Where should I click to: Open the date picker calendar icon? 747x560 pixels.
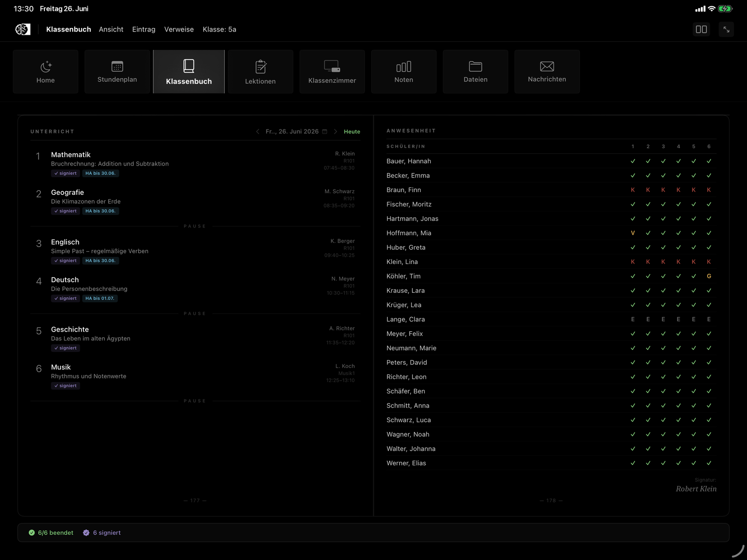(x=325, y=132)
